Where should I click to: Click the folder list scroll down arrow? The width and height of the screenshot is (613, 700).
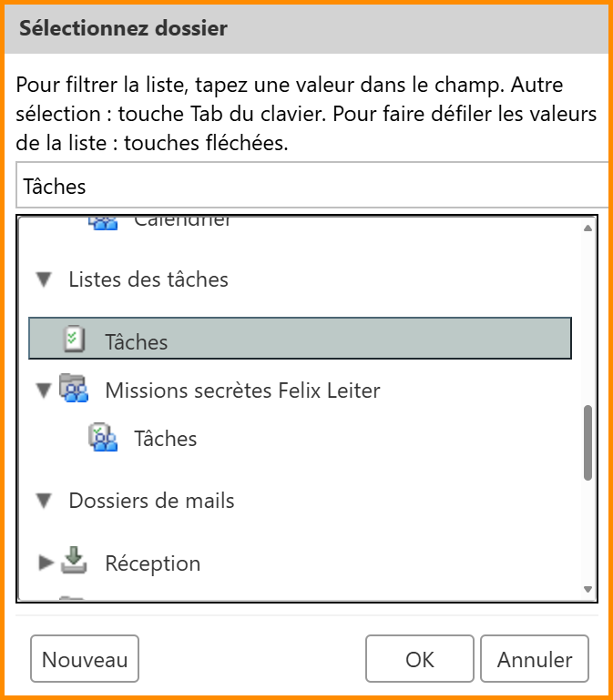click(587, 590)
